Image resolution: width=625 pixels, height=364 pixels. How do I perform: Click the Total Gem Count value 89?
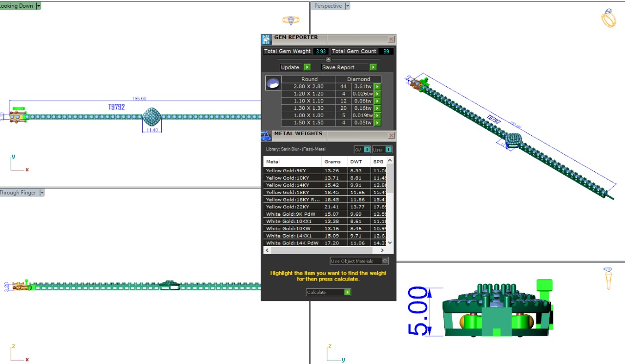click(x=386, y=51)
